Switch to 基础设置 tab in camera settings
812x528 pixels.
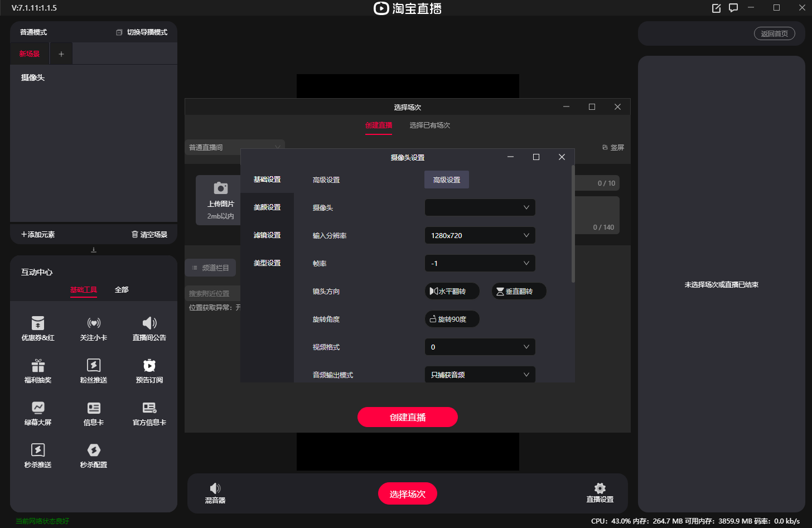(267, 180)
